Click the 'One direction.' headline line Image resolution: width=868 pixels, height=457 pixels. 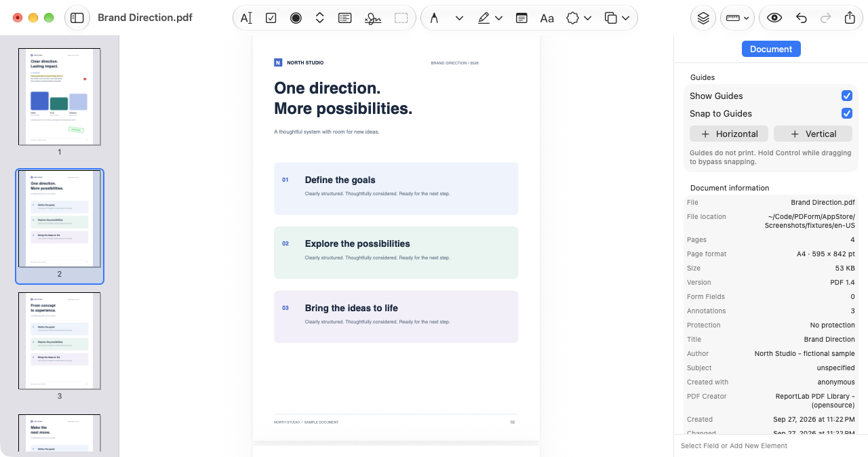click(328, 88)
